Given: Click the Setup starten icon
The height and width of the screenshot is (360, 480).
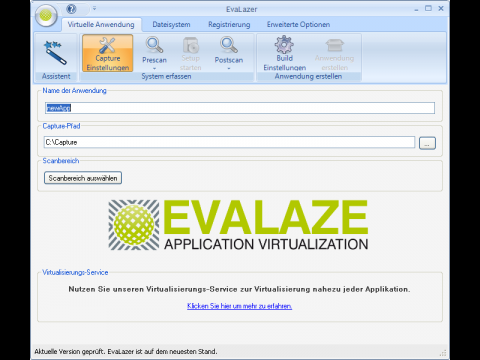Looking at the screenshot, I should (x=191, y=53).
